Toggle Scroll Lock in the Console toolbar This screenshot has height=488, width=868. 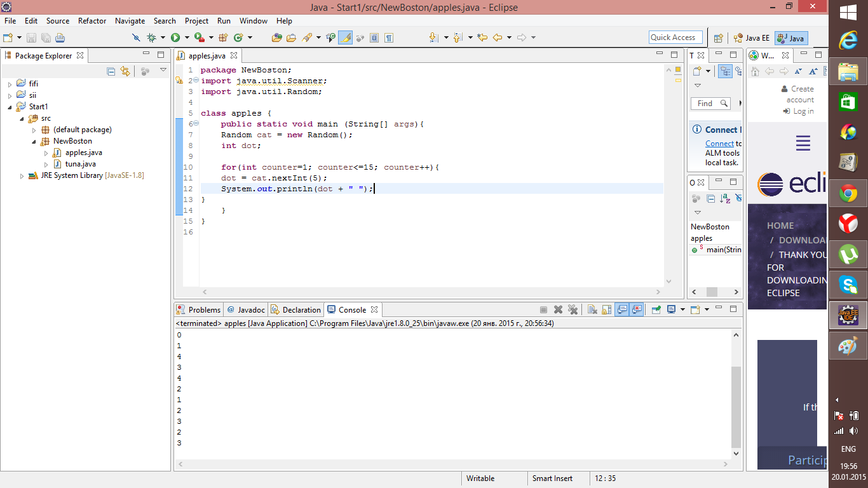click(605, 309)
